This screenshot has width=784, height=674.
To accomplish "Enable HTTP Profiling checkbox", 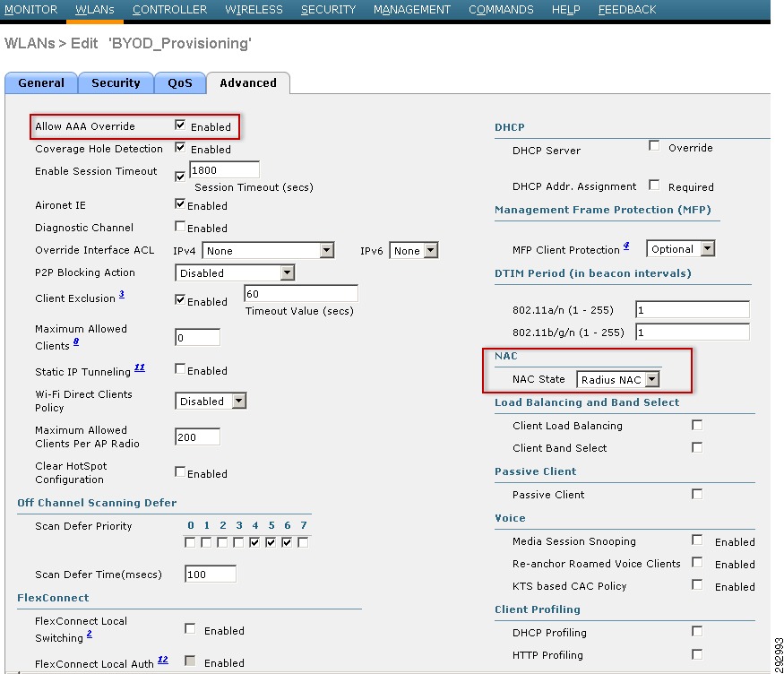I will coord(697,654).
